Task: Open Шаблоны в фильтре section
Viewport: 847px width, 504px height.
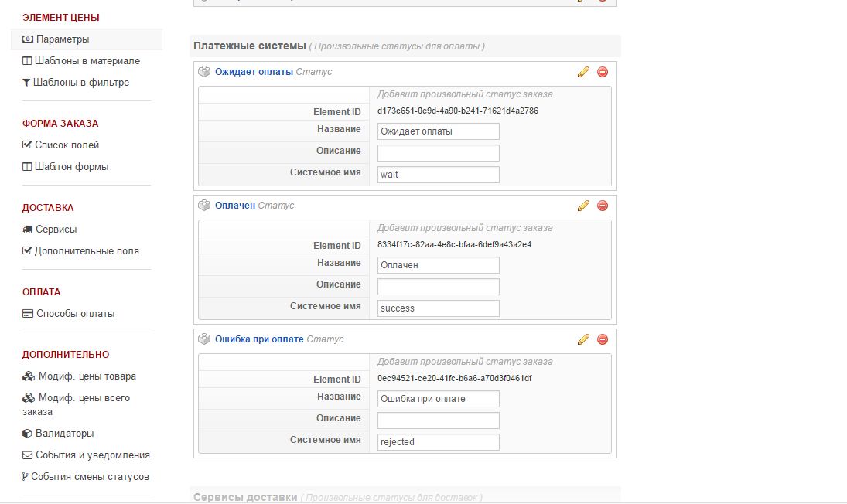Action: [x=81, y=83]
